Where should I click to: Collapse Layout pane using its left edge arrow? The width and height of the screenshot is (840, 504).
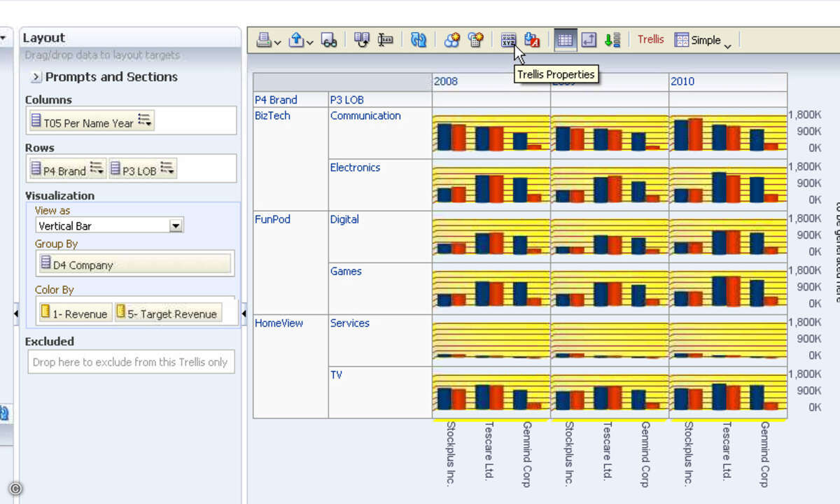16,314
